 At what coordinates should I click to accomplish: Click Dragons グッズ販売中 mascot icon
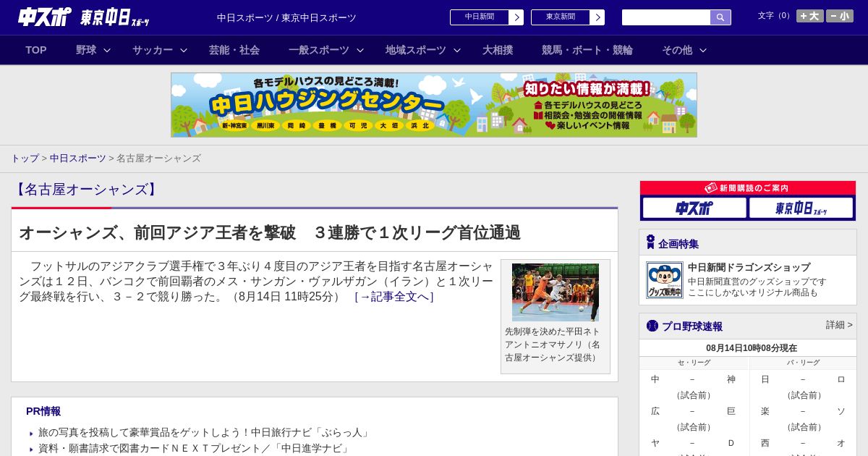coord(665,280)
